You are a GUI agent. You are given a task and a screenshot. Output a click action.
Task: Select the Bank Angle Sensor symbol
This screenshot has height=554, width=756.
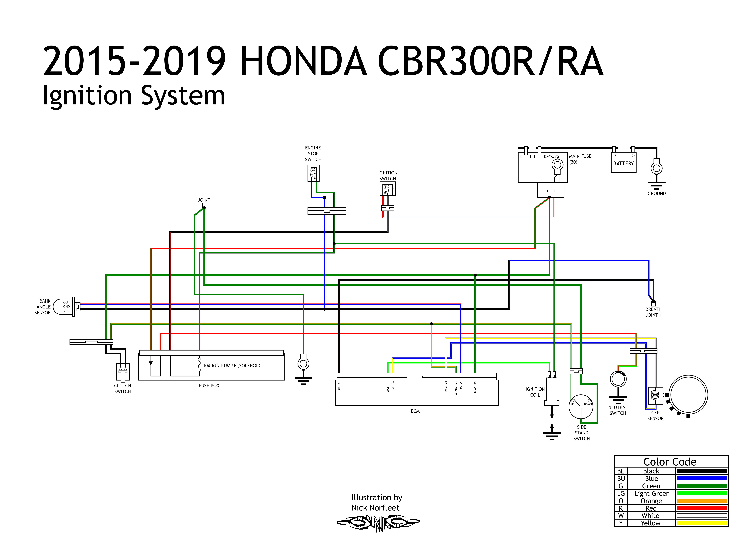[67, 306]
